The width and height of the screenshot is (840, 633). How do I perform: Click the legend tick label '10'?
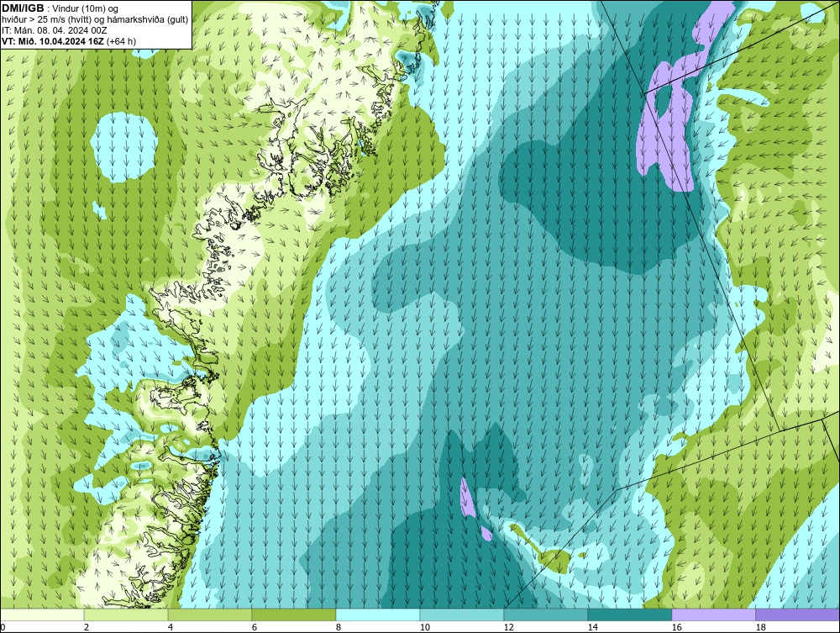(x=424, y=627)
